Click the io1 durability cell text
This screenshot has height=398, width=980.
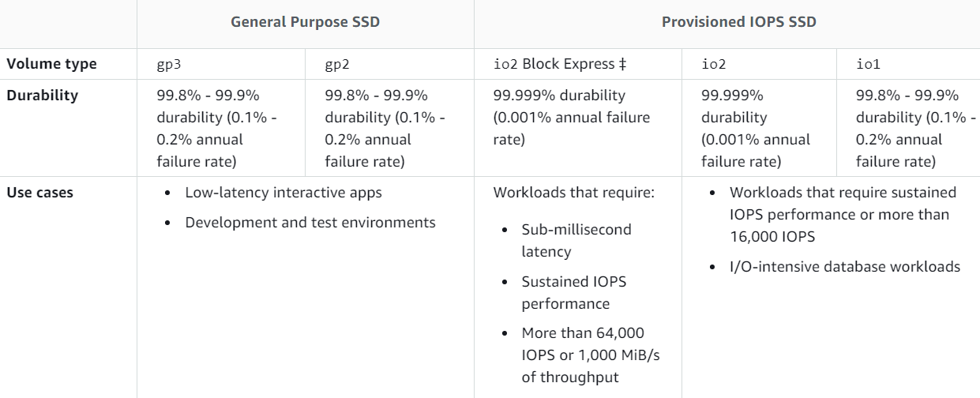point(915,128)
